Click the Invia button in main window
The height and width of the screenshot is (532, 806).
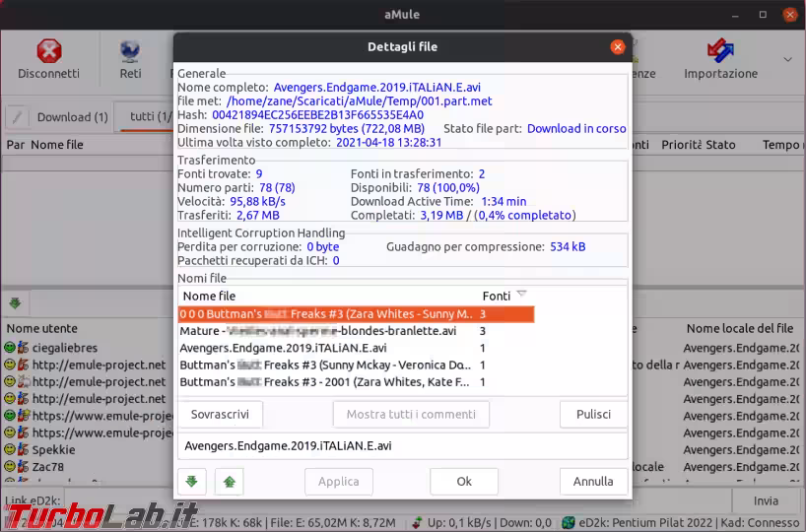tap(766, 500)
